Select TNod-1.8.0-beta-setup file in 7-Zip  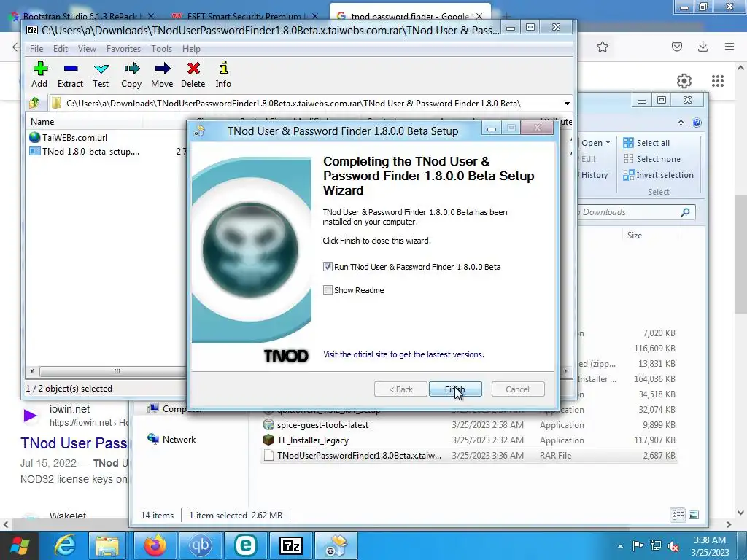[85, 152]
